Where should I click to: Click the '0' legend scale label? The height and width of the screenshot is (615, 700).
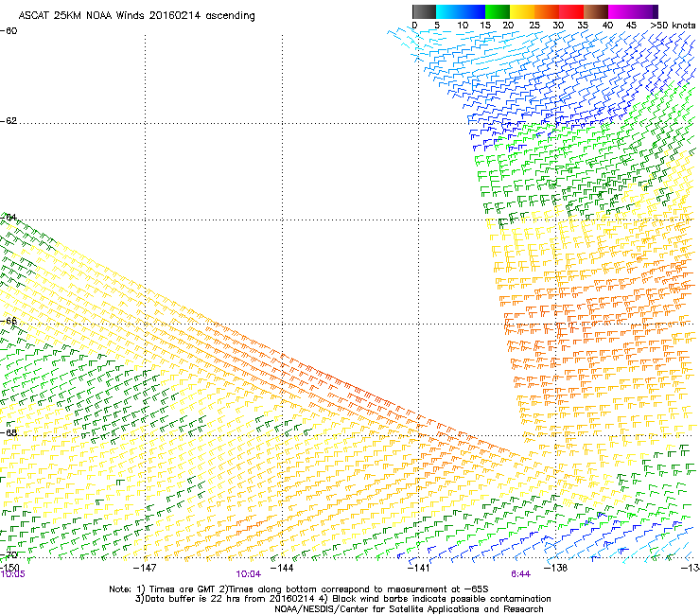(414, 26)
